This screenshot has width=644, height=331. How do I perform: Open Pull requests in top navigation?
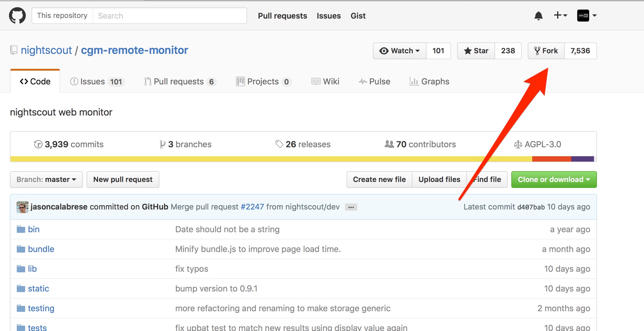(282, 16)
